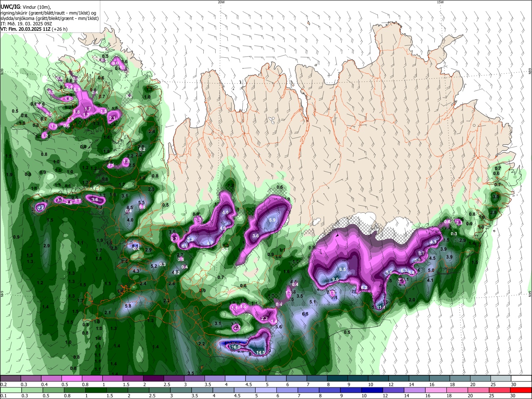532x399 pixels.
Task: Select the 5.0 value in the southeast
Action: (431, 270)
